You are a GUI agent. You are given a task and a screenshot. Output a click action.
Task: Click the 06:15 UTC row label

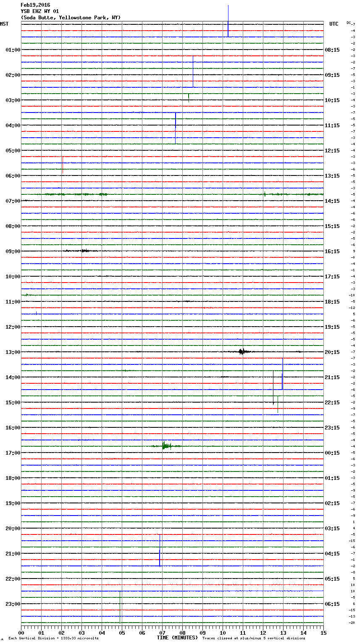click(332, 604)
